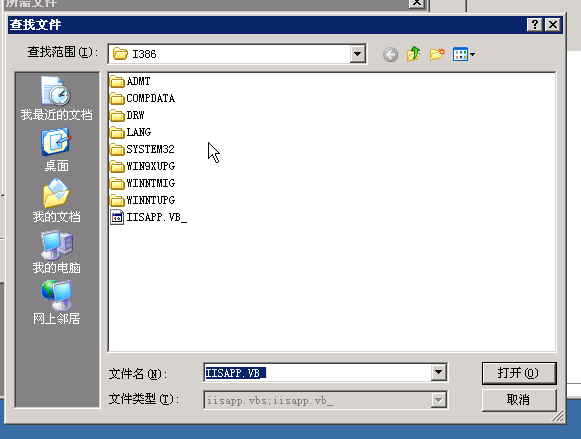Open My Documents in the places bar

57,200
